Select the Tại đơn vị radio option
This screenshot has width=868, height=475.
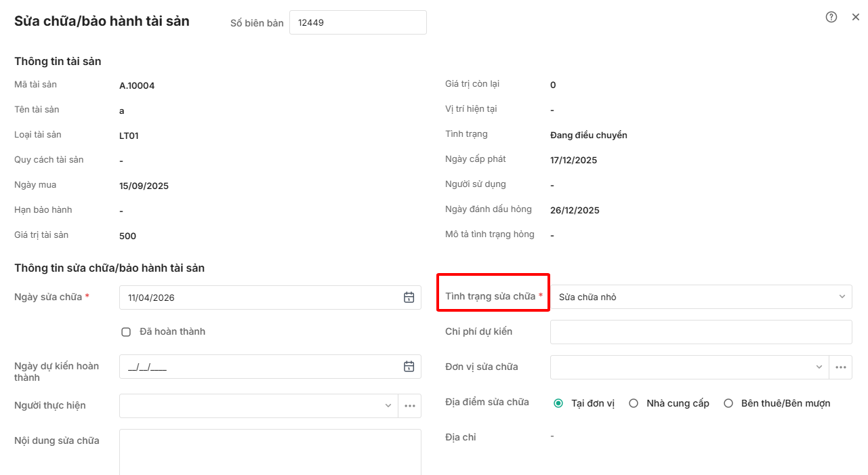coord(558,403)
